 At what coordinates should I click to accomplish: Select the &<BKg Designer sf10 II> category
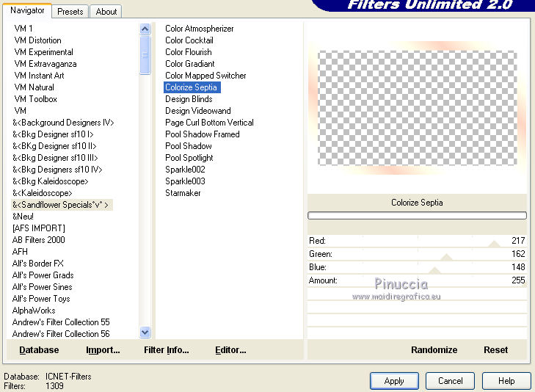point(54,146)
